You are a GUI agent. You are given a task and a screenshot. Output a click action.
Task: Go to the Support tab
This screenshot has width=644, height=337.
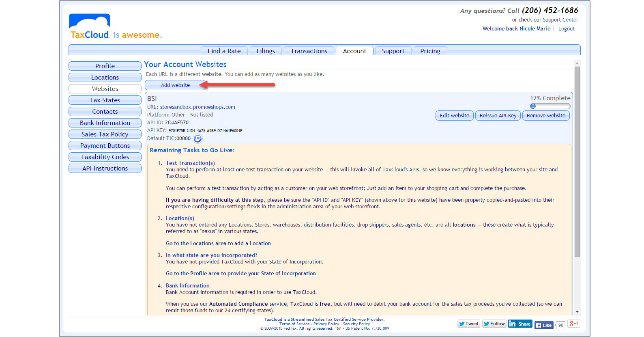393,51
